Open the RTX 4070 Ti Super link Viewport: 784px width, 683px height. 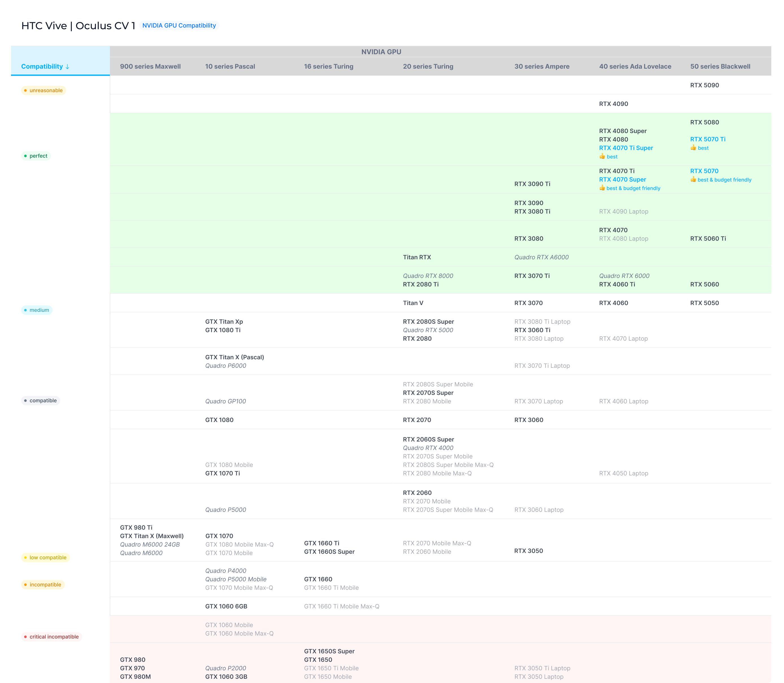[626, 148]
